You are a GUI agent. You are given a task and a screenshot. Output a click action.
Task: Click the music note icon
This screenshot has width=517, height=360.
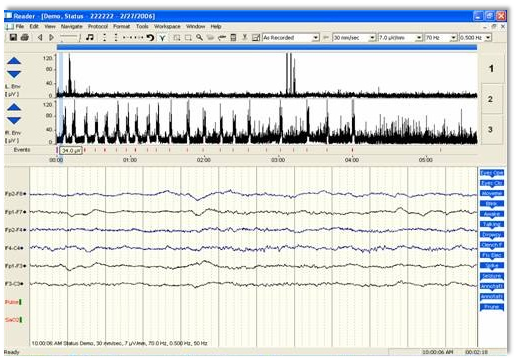(x=90, y=38)
